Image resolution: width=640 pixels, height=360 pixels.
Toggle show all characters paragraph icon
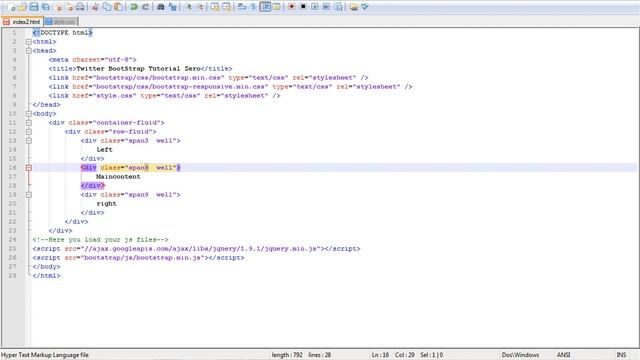[x=253, y=7]
